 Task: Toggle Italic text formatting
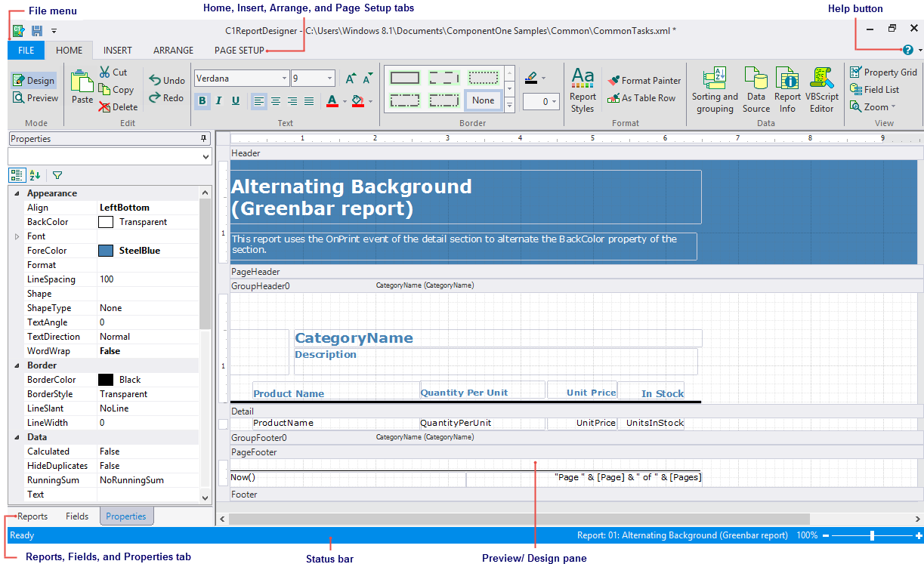(x=219, y=101)
